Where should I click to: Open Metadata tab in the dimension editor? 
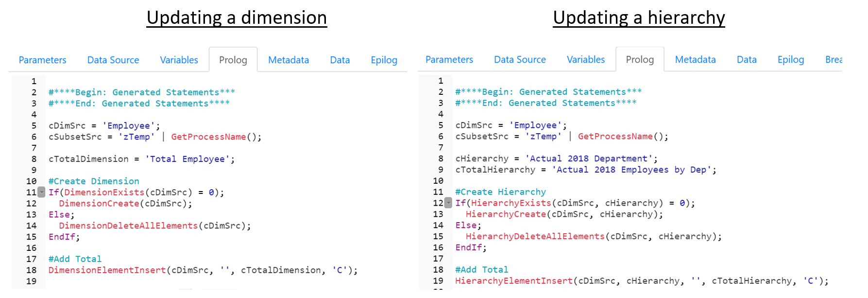click(289, 60)
